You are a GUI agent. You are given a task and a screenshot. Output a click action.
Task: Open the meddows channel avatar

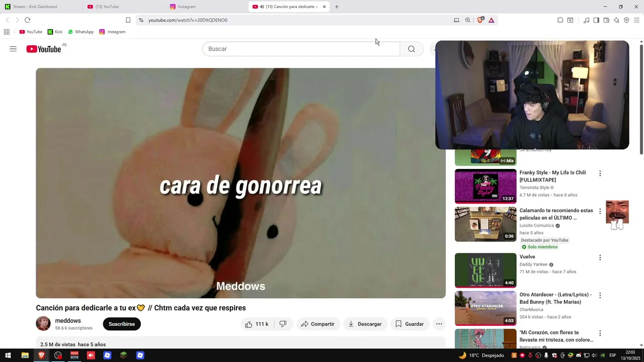43,324
